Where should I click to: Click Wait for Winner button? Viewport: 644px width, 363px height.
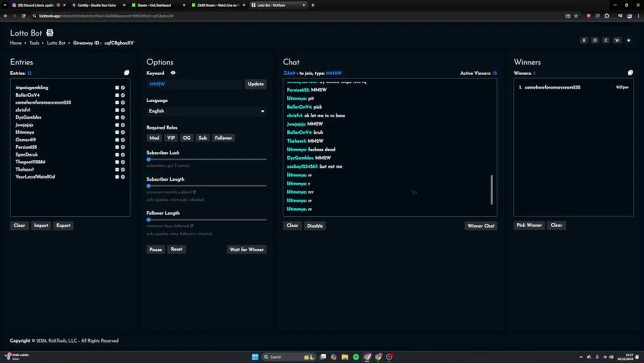[247, 250]
